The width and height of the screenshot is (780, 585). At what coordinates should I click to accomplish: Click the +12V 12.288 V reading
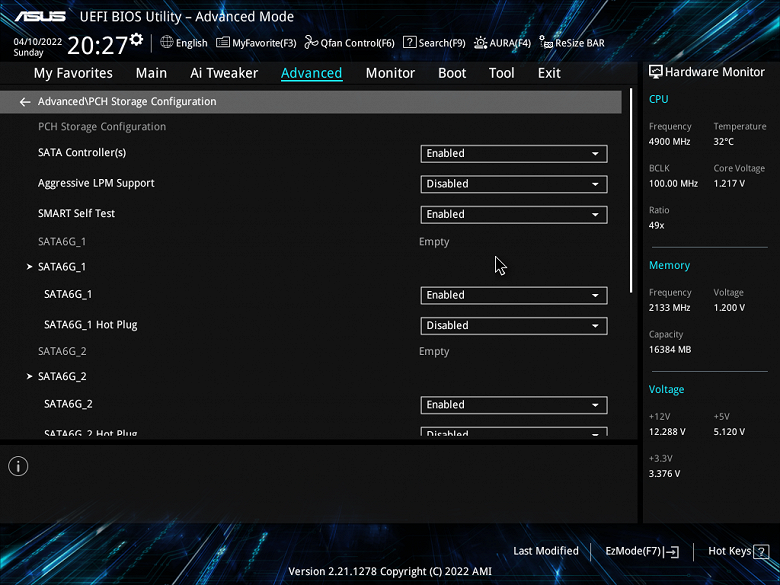[667, 432]
